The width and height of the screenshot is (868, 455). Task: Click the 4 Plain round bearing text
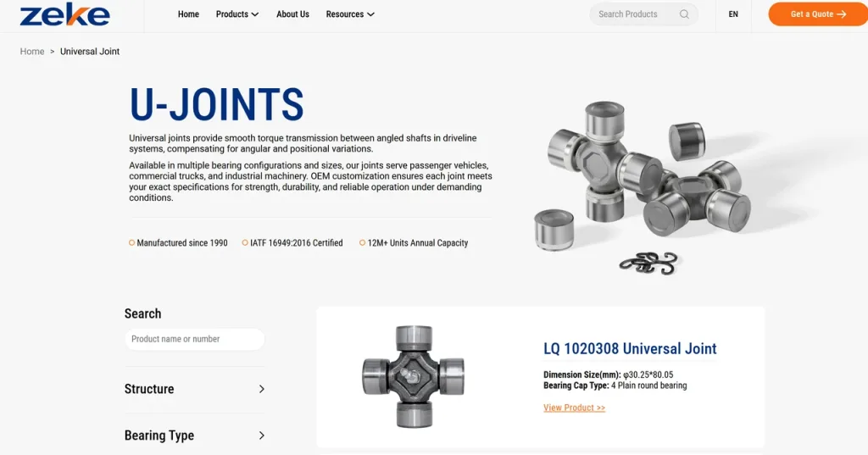coord(648,386)
